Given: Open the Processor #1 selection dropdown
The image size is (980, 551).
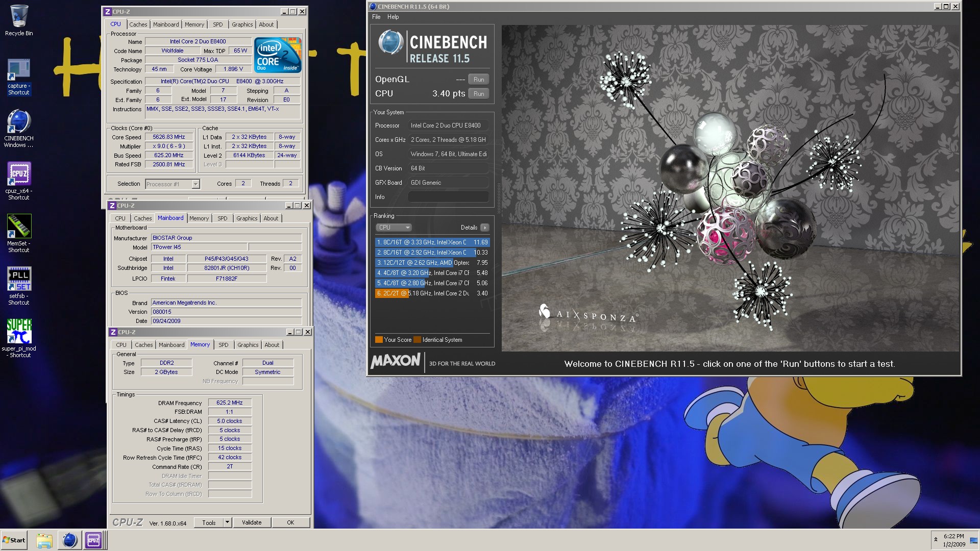Looking at the screenshot, I should [173, 184].
